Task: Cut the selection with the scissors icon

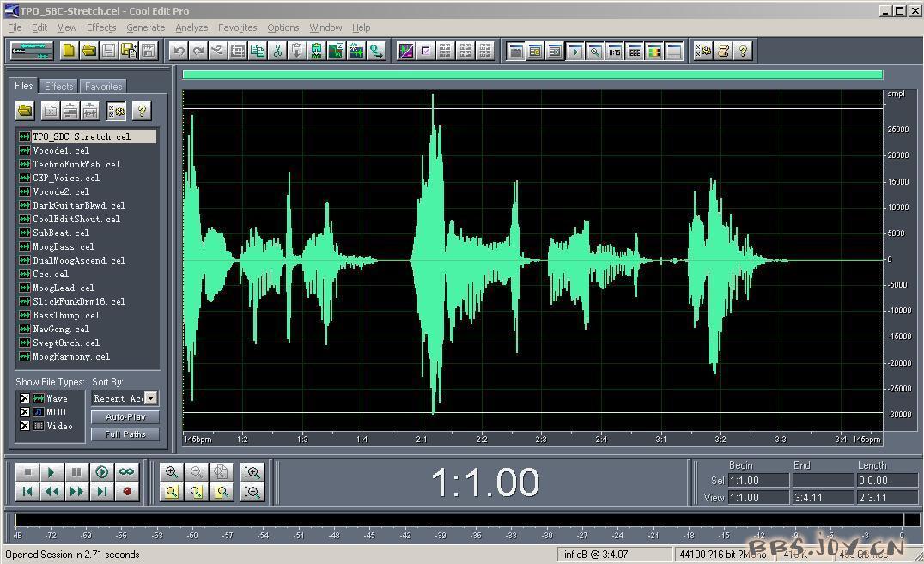Action: tap(277, 52)
